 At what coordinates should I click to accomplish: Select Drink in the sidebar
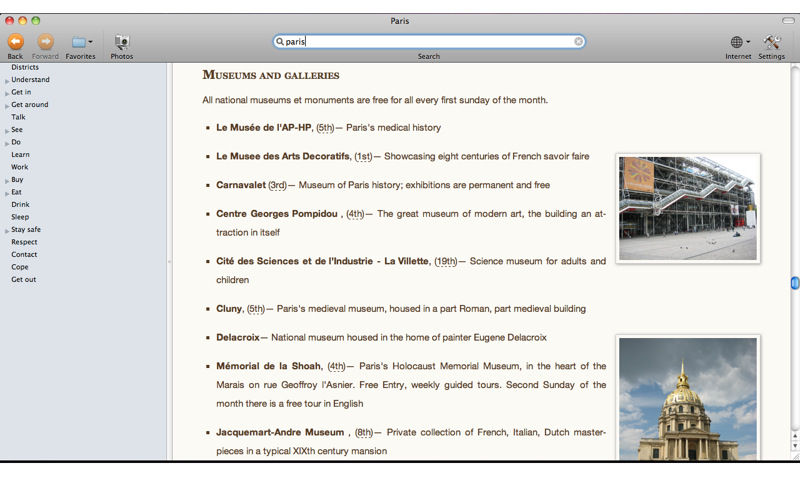point(20,205)
